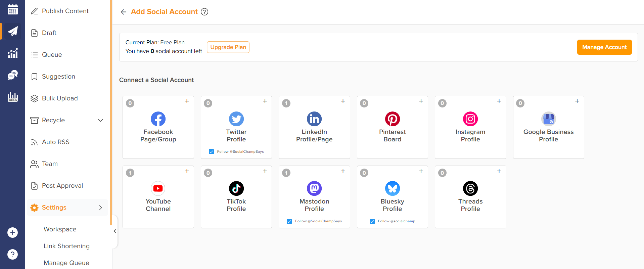This screenshot has width=644, height=269.
Task: Click the Threads logo icon
Action: (x=470, y=188)
